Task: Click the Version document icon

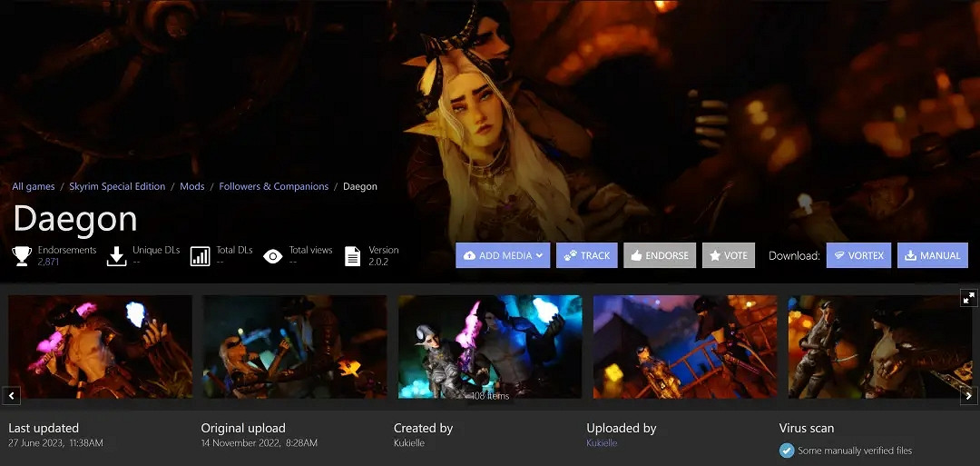Action: click(x=353, y=256)
